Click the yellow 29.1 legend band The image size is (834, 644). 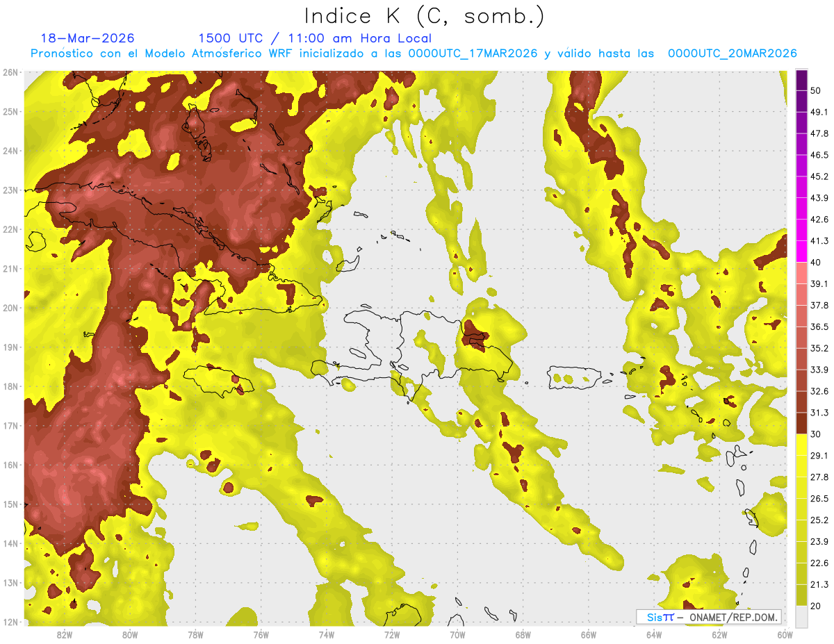pyautogui.click(x=801, y=445)
